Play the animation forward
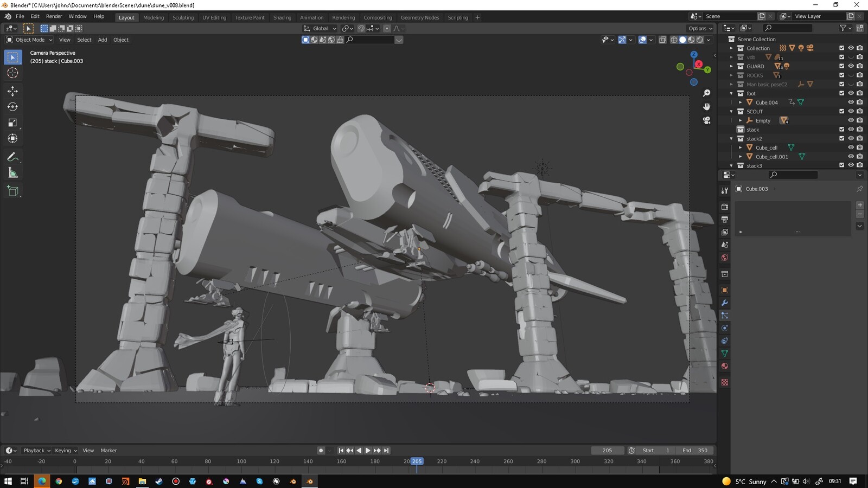 tap(368, 451)
